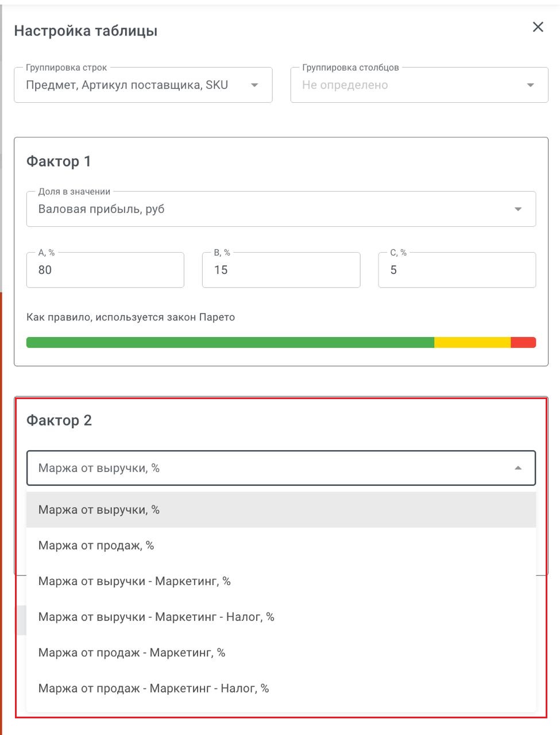Click the 'B, %' input containing 15
Screen dimensions: 560x735
pyautogui.click(x=281, y=270)
